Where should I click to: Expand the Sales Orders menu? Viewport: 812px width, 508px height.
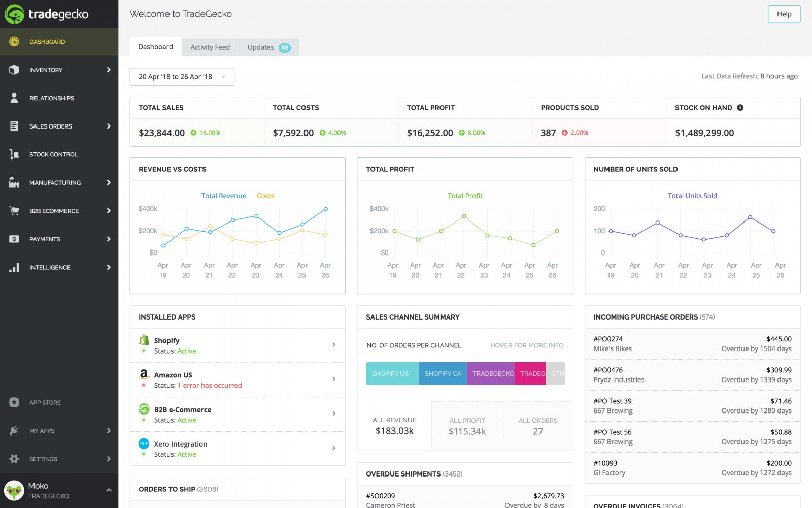tap(108, 126)
